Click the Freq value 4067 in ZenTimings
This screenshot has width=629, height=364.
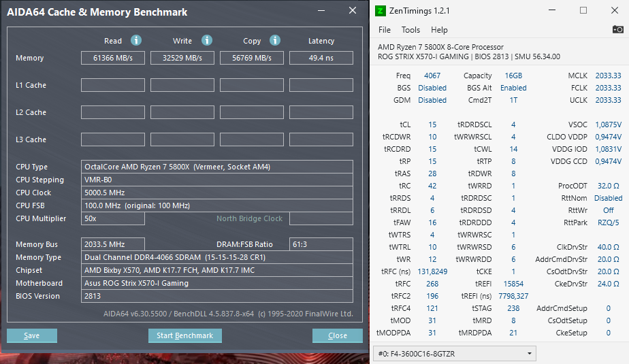click(432, 76)
